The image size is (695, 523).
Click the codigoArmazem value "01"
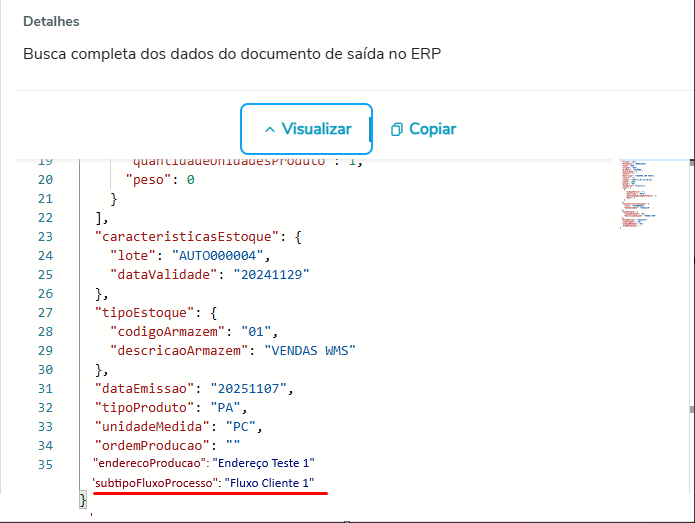256,332
